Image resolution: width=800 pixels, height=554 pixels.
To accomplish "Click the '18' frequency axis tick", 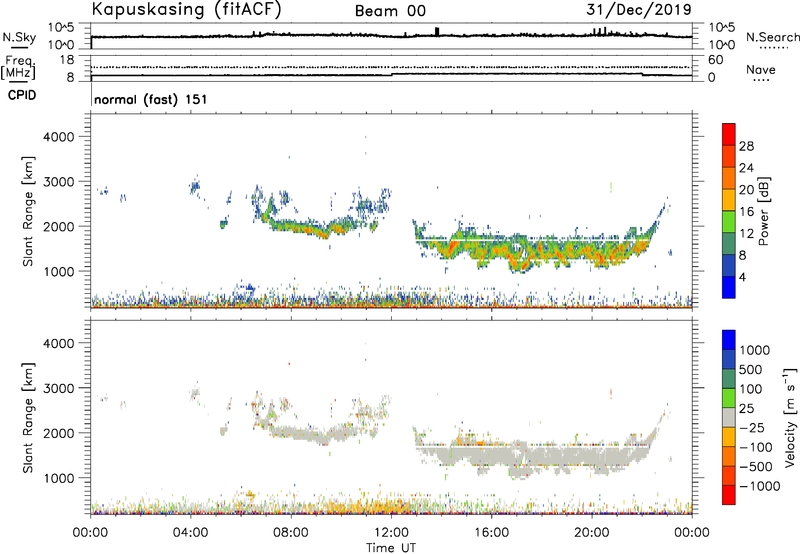I will [67, 60].
